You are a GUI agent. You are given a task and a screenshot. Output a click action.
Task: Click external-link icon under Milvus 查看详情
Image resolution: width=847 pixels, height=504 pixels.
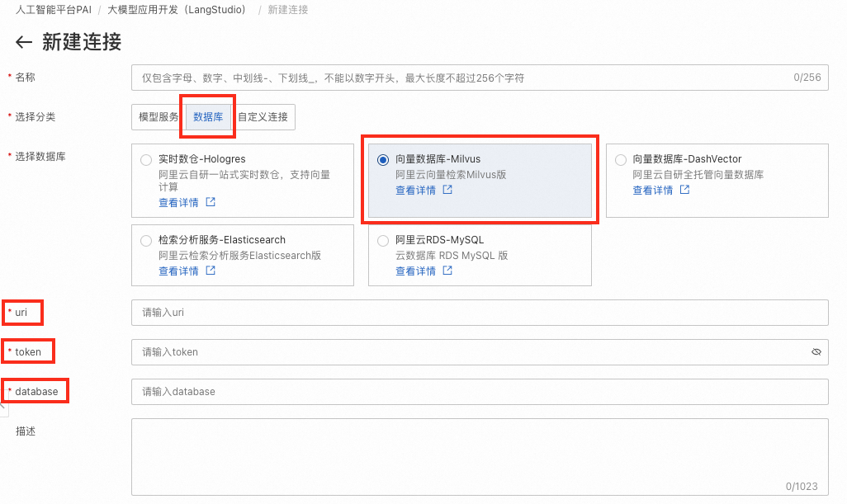(x=446, y=188)
